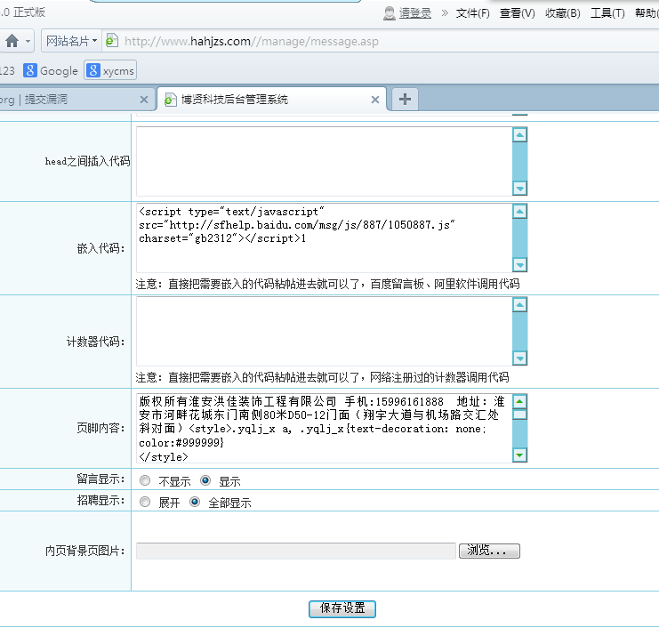Image resolution: width=659 pixels, height=644 pixels.
Task: Open dropdown arrow next to home icon
Action: tap(28, 41)
